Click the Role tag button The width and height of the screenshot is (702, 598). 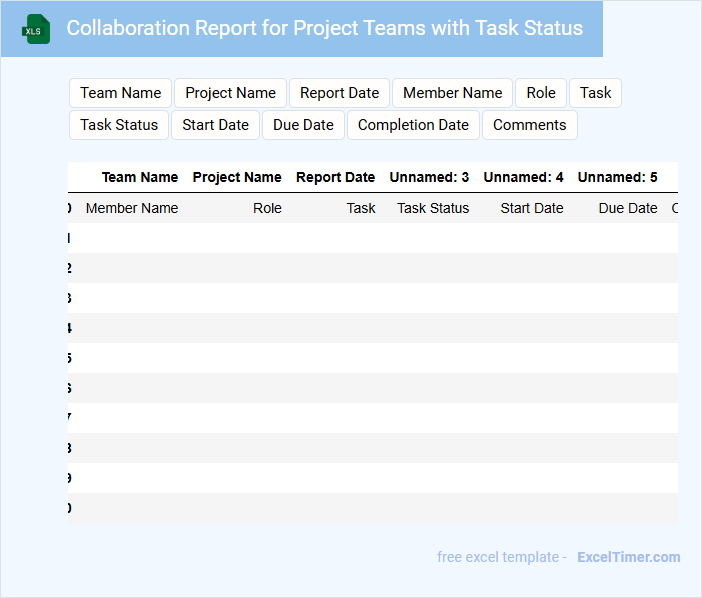[x=541, y=93]
